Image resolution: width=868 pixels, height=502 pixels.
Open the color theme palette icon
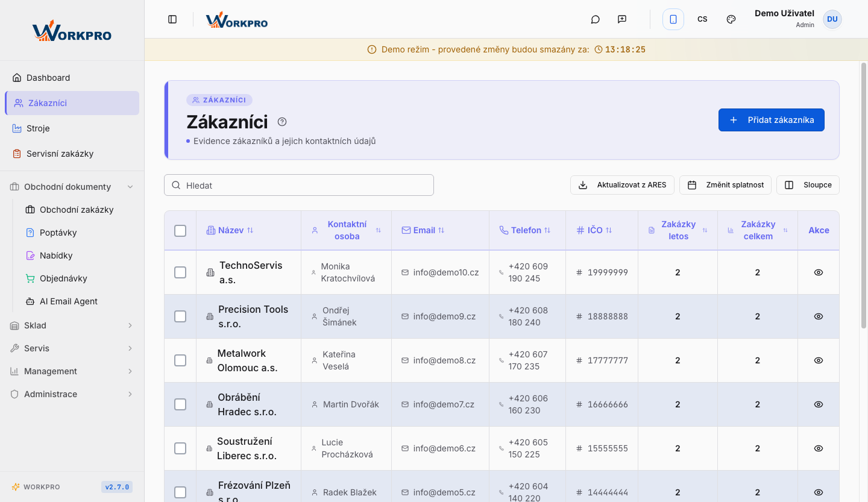tap(731, 19)
